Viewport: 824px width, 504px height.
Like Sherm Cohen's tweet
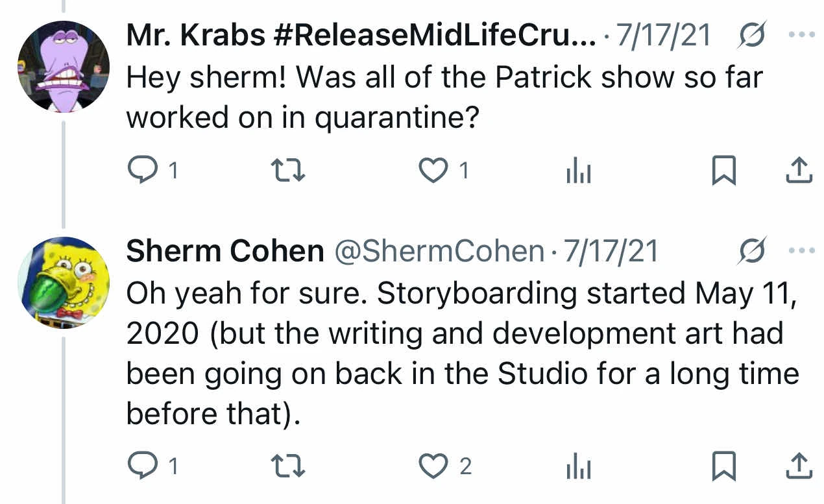tap(433, 466)
